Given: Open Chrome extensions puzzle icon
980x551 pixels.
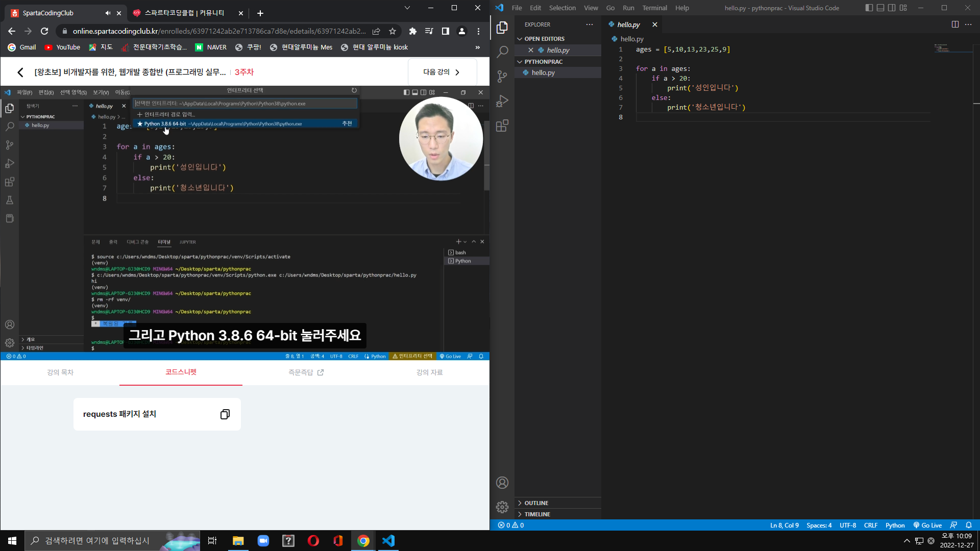Looking at the screenshot, I should pyautogui.click(x=413, y=31).
